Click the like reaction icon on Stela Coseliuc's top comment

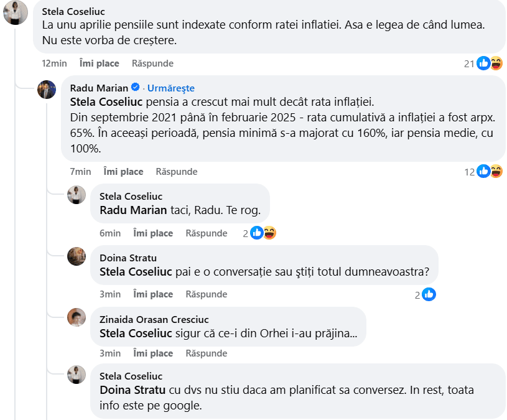coord(483,63)
